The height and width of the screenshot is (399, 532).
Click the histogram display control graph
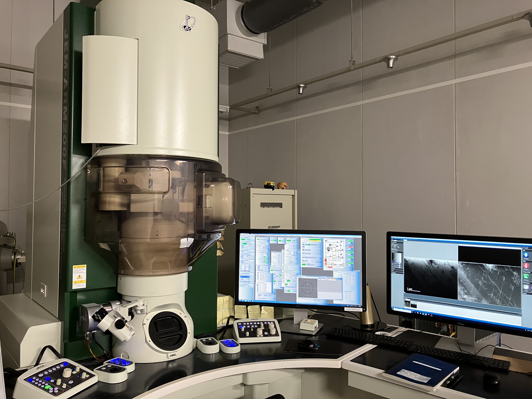pos(397,258)
